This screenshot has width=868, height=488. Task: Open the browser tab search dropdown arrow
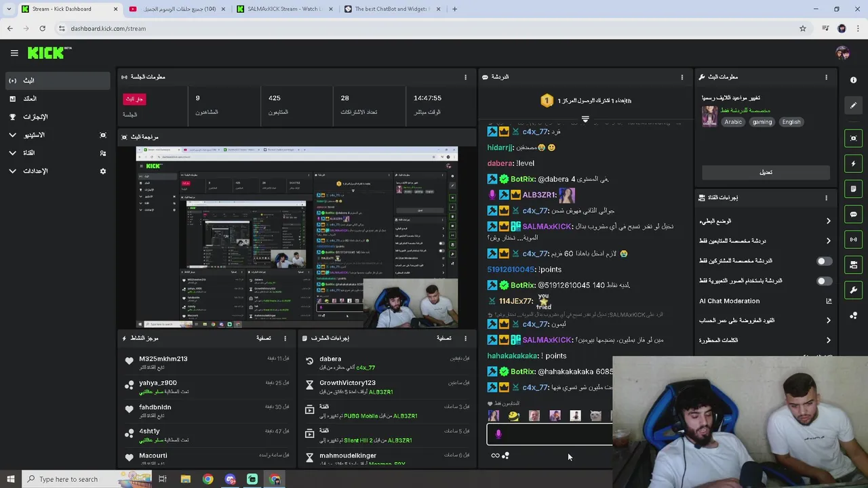(x=9, y=9)
